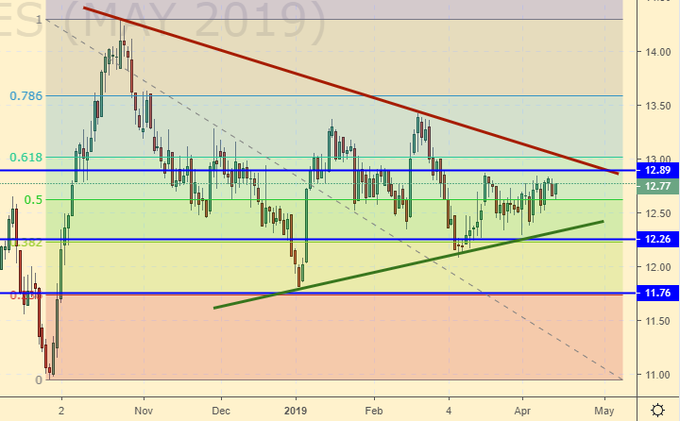Click the 2019 label on time axis
The width and height of the screenshot is (680, 421).
(295, 410)
